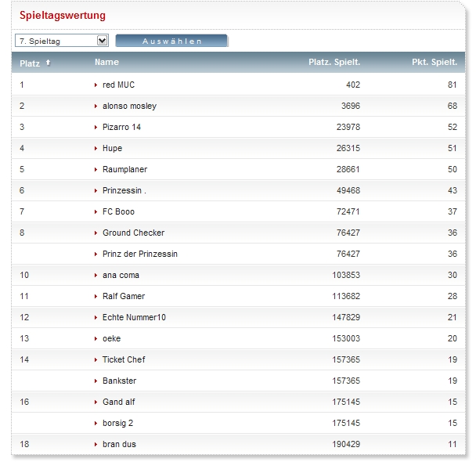Image resolution: width=476 pixels, height=462 pixels.
Task: Sort the table by Name column header
Action: coord(106,62)
